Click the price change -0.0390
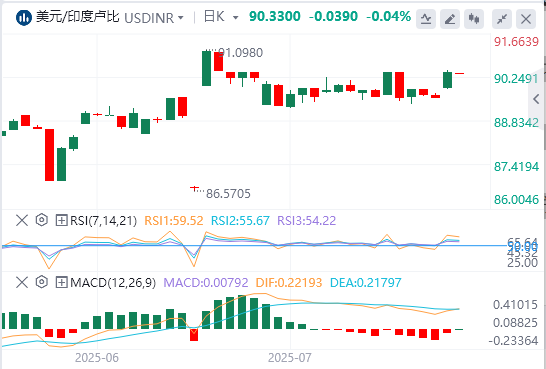The height and width of the screenshot is (369, 546). click(333, 16)
